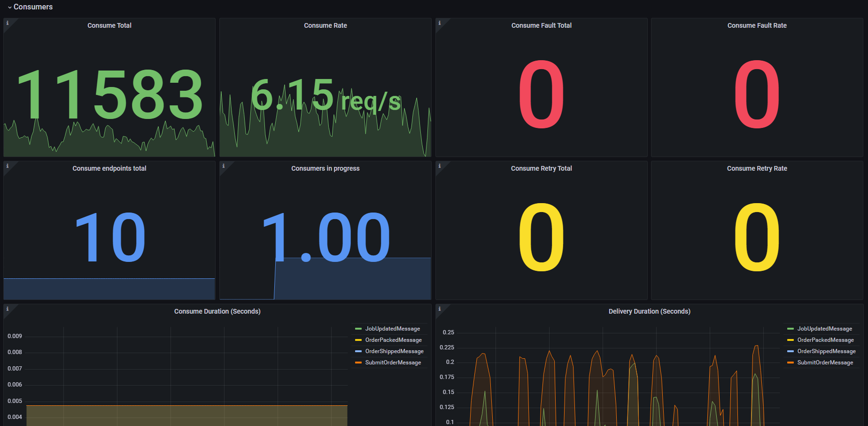Click OrderShippedMessage label in Delivery Duration legend
Viewport: 868px width, 426px height.
point(827,351)
